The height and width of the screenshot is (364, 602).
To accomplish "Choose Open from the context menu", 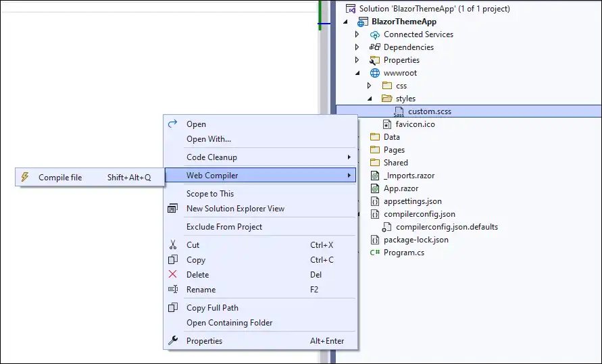I will (x=261, y=124).
